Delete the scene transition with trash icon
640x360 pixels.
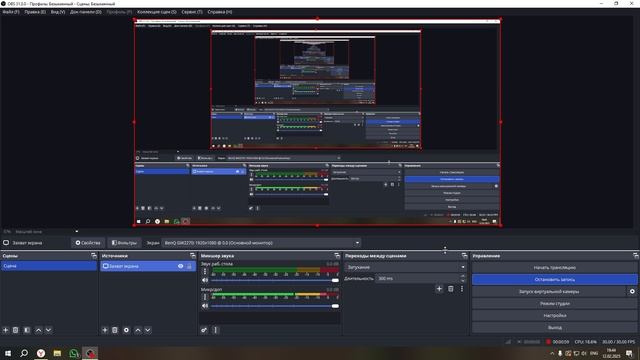pyautogui.click(x=451, y=289)
